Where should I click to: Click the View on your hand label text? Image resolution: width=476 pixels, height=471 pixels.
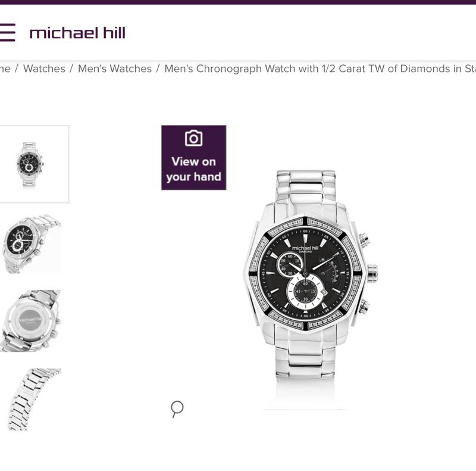click(194, 169)
